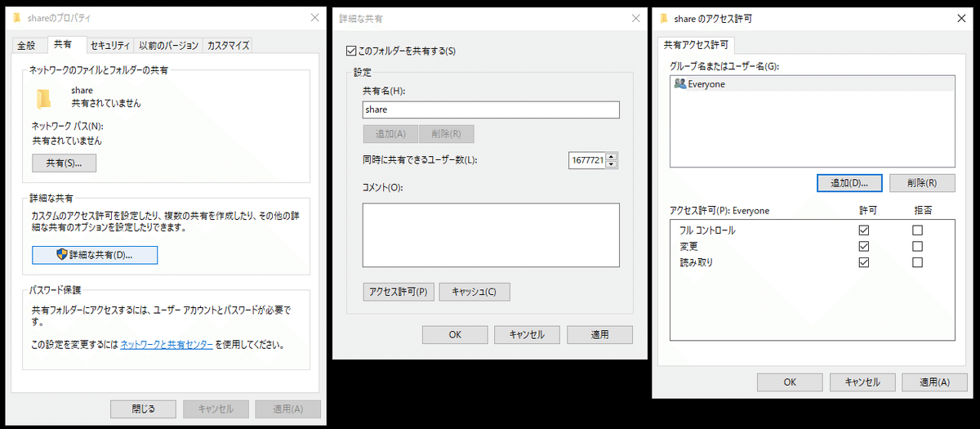Click OK in 詳細な共有 dialog
This screenshot has width=980, height=429.
coord(455,334)
